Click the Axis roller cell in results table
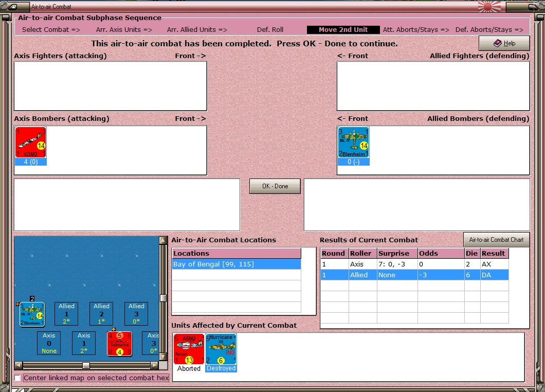This screenshot has height=392, width=545. [x=363, y=264]
